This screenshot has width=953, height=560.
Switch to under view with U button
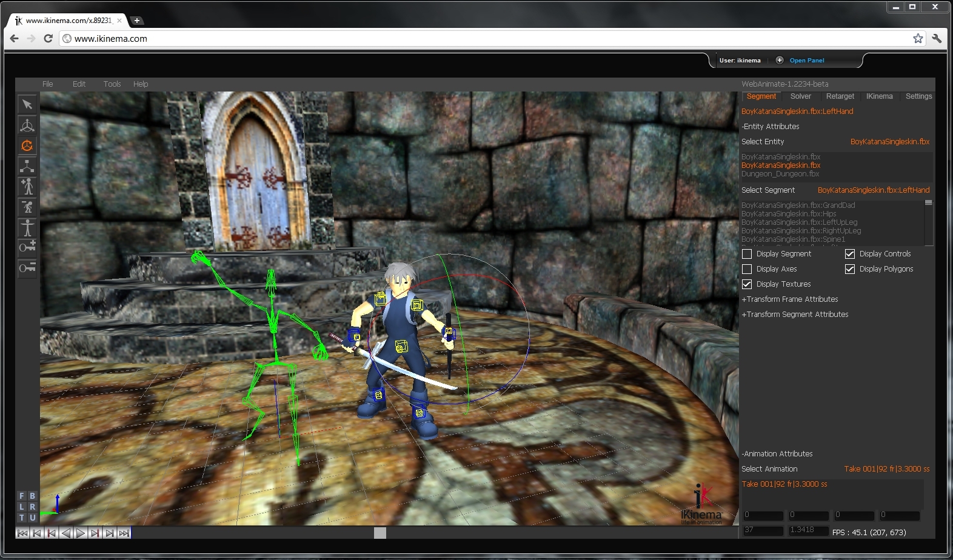click(33, 518)
